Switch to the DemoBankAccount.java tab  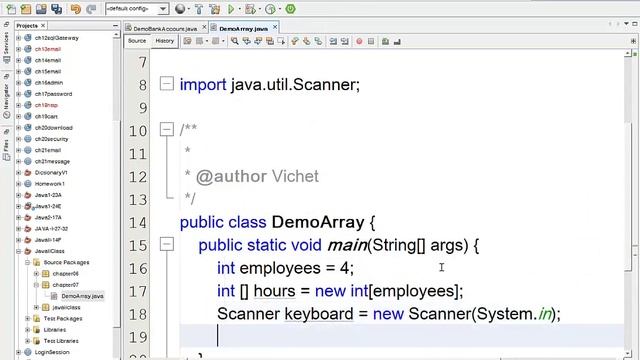164,29
